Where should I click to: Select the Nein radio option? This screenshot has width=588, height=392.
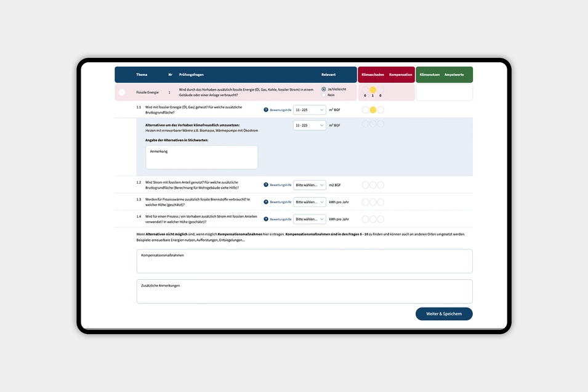point(324,95)
